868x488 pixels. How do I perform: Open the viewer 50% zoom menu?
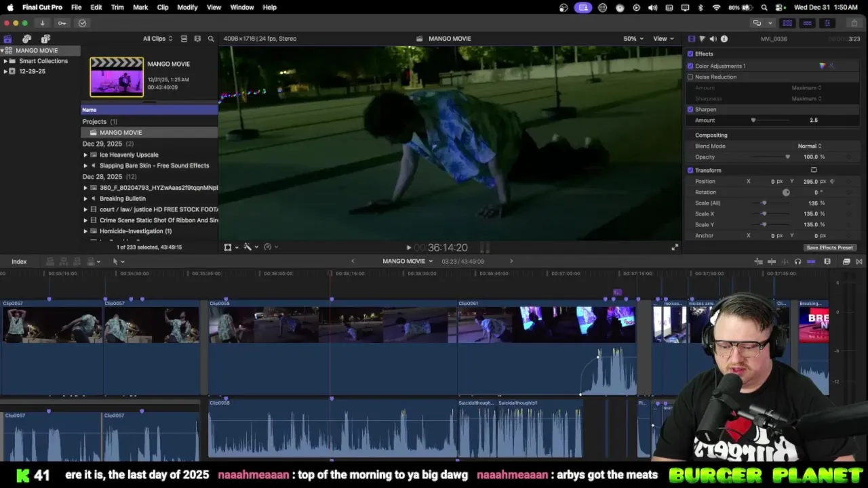[633, 39]
